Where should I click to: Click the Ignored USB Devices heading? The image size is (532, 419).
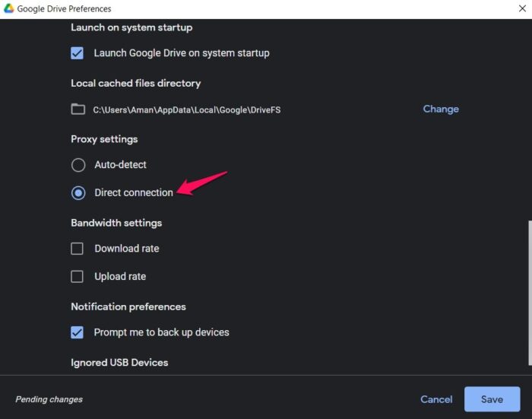[x=119, y=362]
